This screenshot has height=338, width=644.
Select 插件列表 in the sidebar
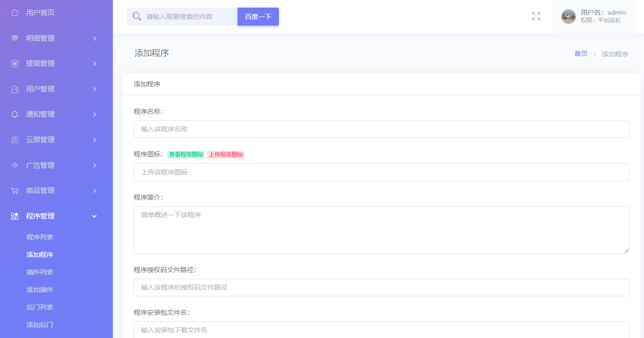pos(39,272)
